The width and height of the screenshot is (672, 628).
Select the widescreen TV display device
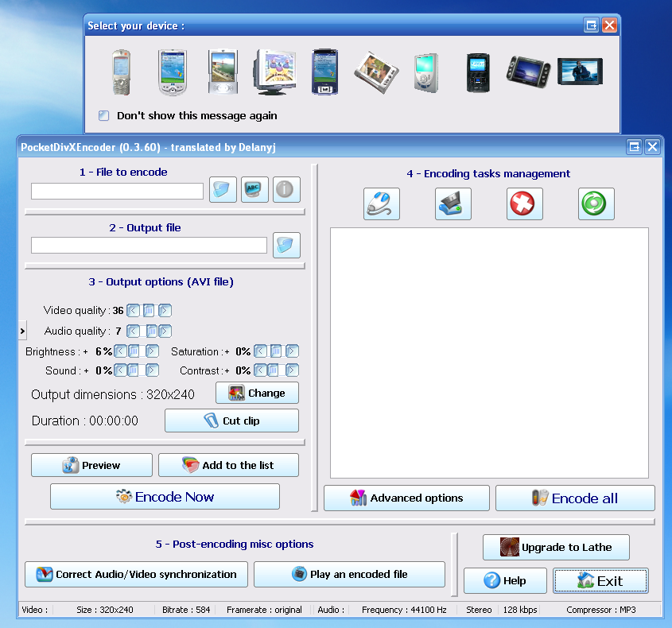580,72
